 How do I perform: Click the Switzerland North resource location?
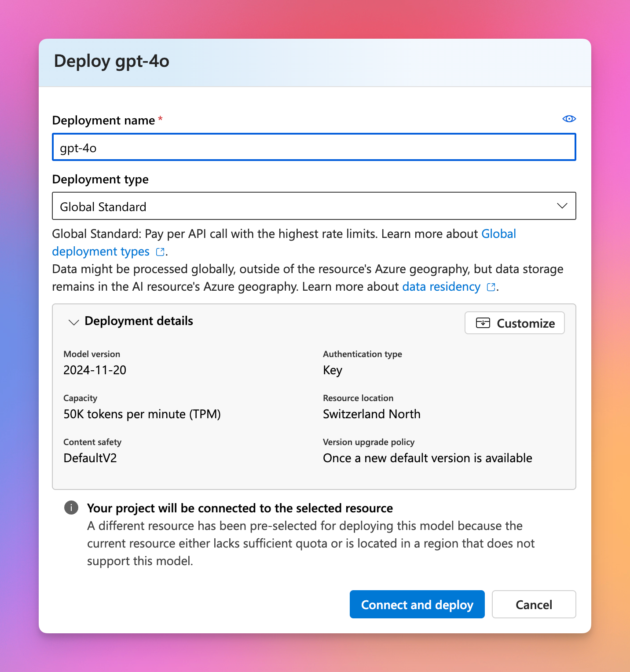(371, 414)
